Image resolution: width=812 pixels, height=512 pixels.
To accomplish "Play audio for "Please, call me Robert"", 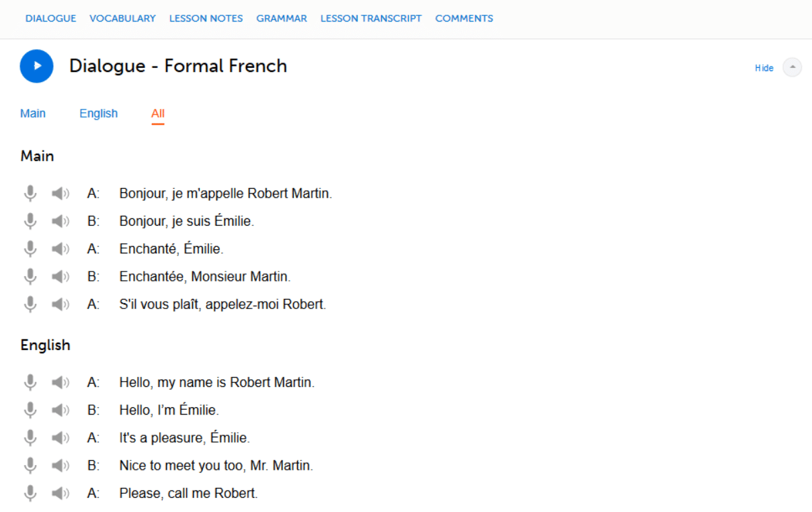I will (x=60, y=493).
